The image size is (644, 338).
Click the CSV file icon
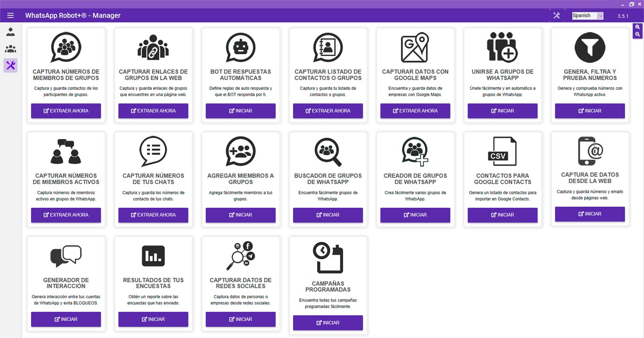click(x=503, y=152)
